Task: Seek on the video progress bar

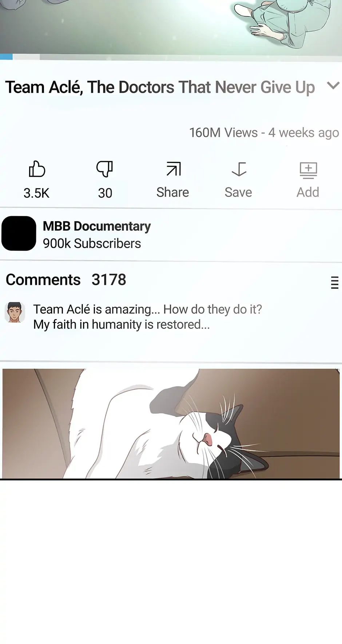Action: pos(171,57)
